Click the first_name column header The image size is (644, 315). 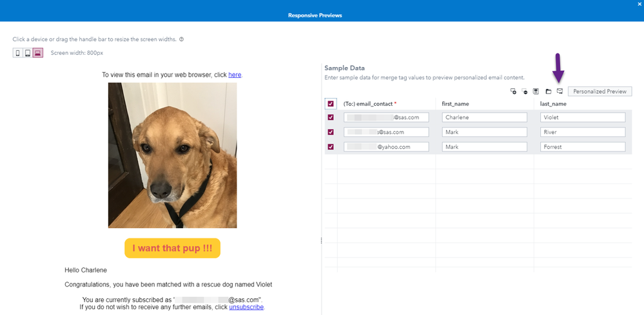coord(456,104)
